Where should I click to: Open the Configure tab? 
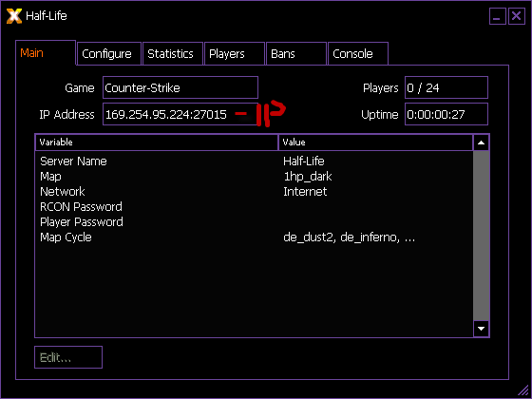pos(109,53)
